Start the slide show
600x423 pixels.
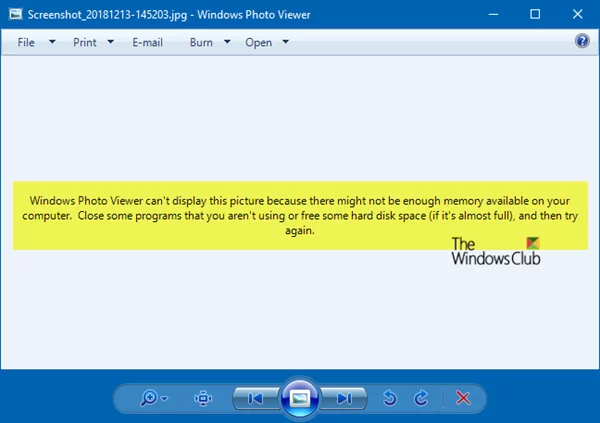pos(300,399)
